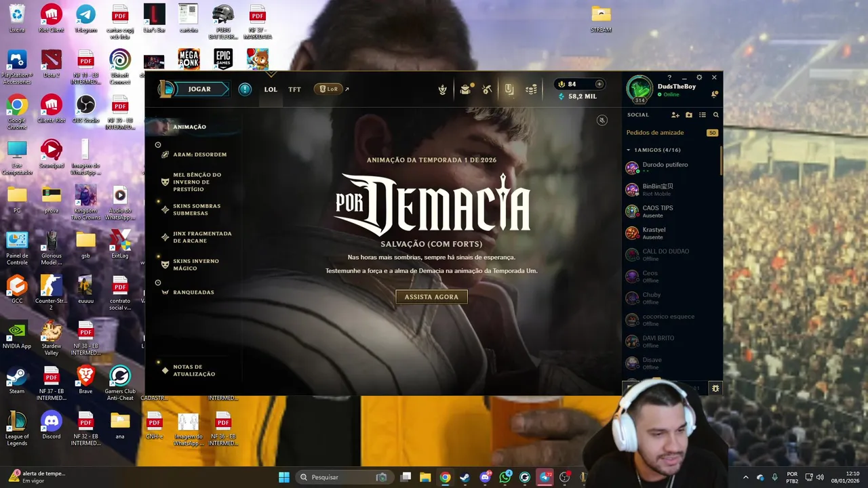Open the loot chest icon
Screen dimensions: 868x488
tap(465, 89)
